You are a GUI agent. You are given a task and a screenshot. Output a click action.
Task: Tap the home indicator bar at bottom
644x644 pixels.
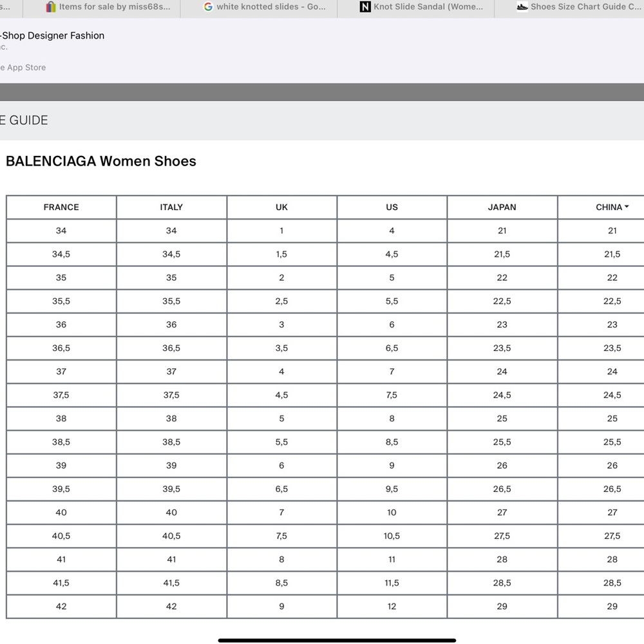(337, 640)
